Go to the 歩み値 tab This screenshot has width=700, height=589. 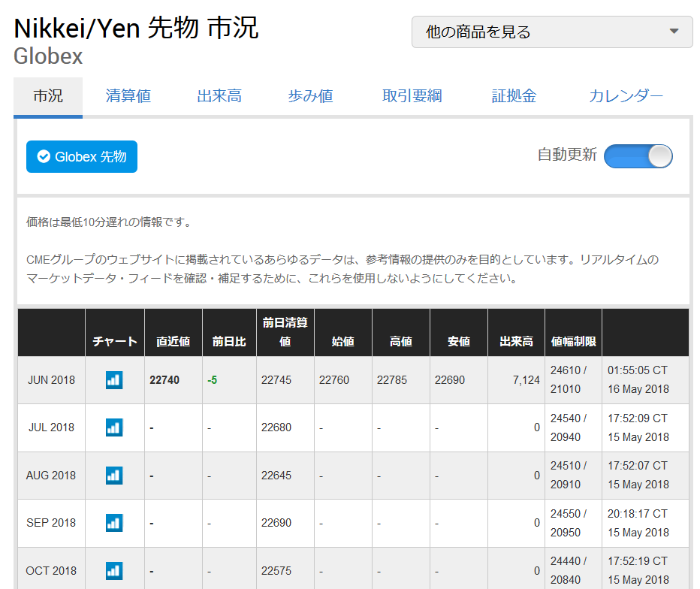[310, 96]
